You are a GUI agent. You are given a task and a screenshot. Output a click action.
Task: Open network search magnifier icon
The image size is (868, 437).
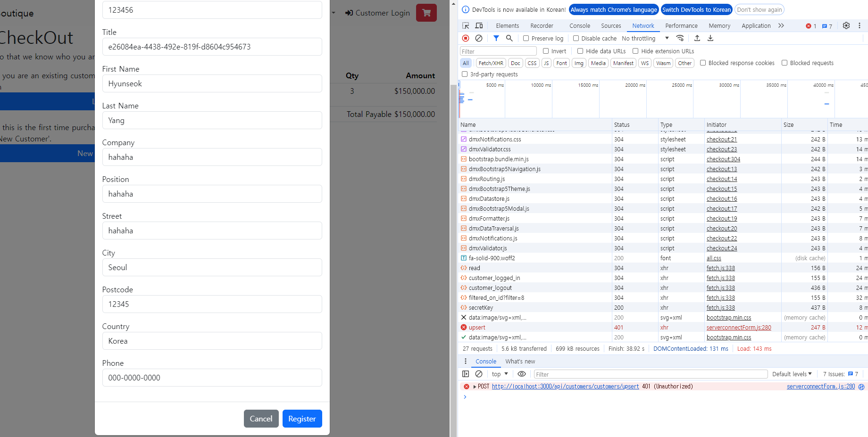(x=509, y=38)
